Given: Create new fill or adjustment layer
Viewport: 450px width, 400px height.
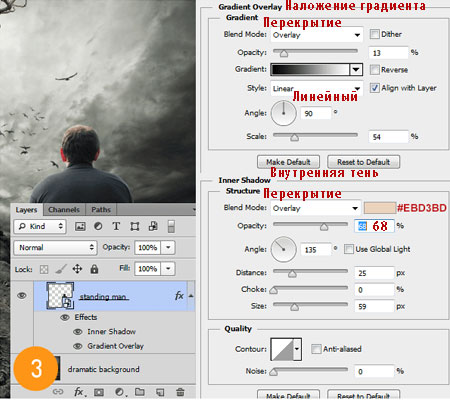Looking at the screenshot, I should [120, 392].
